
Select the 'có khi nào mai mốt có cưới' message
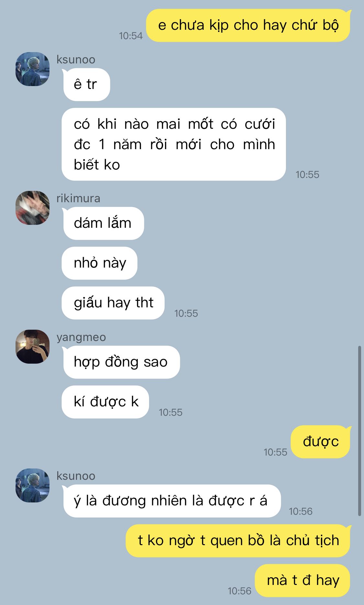tap(174, 144)
